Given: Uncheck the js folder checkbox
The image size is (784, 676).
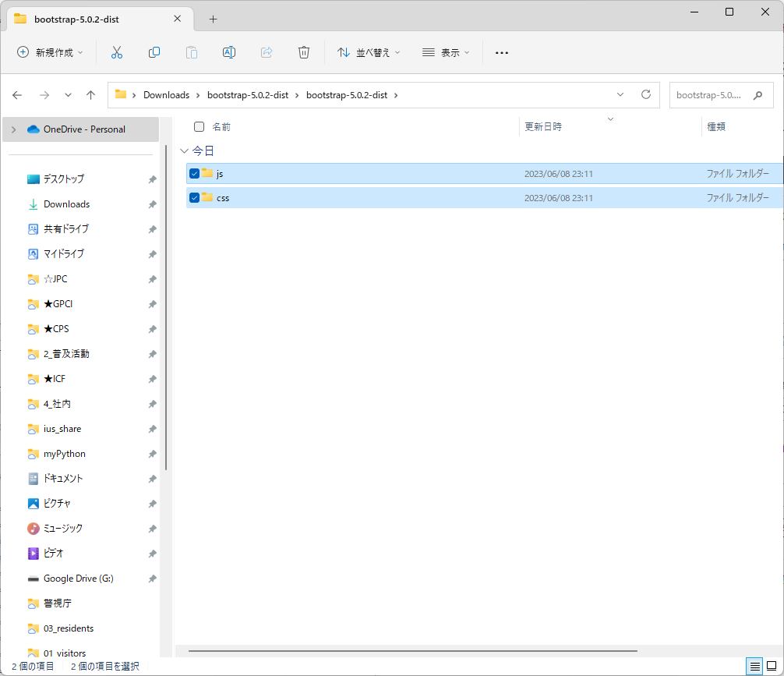Looking at the screenshot, I should (x=195, y=173).
